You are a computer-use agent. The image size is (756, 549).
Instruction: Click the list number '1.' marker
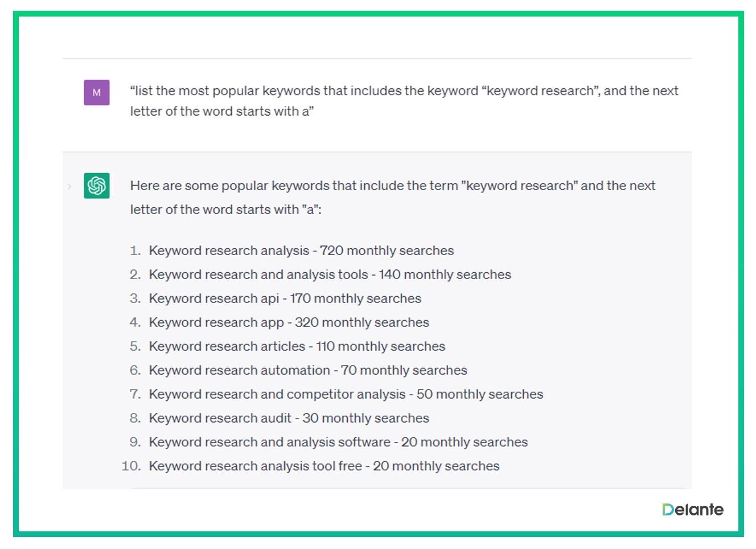pyautogui.click(x=135, y=251)
